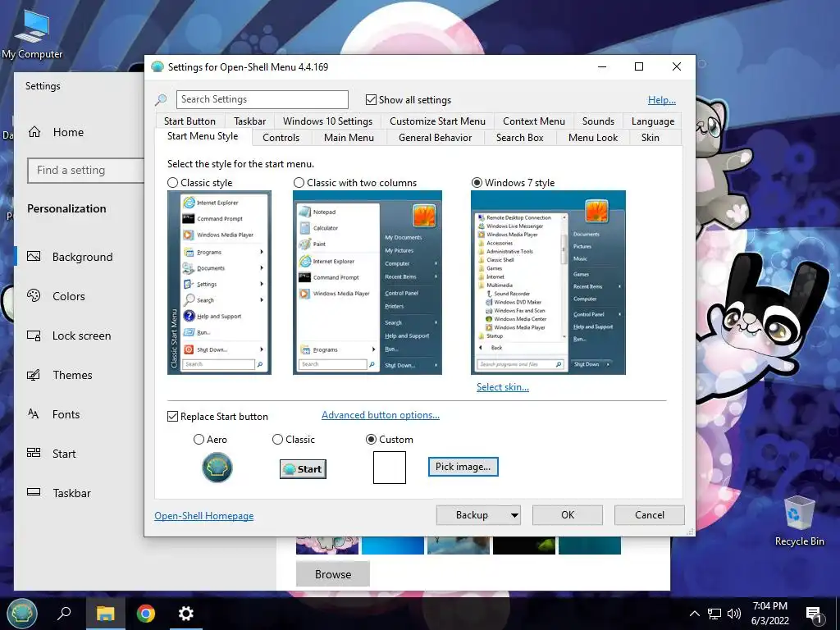
Task: Open the Customize Start Menu tab
Action: (x=437, y=121)
